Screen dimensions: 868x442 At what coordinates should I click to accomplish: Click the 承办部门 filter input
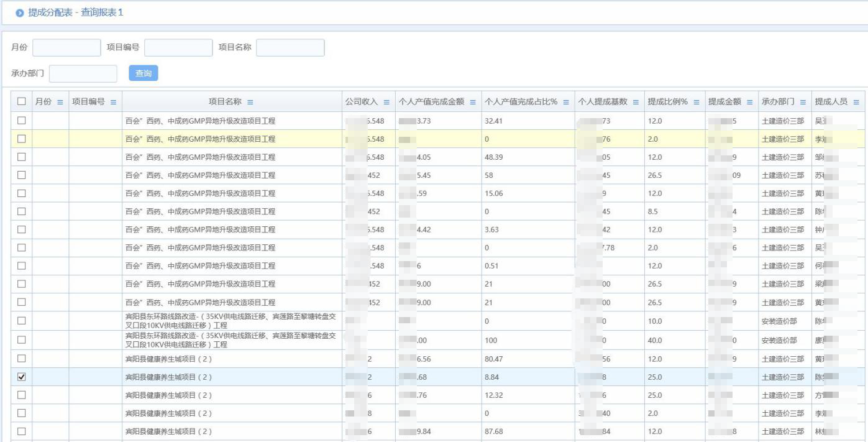pos(83,74)
